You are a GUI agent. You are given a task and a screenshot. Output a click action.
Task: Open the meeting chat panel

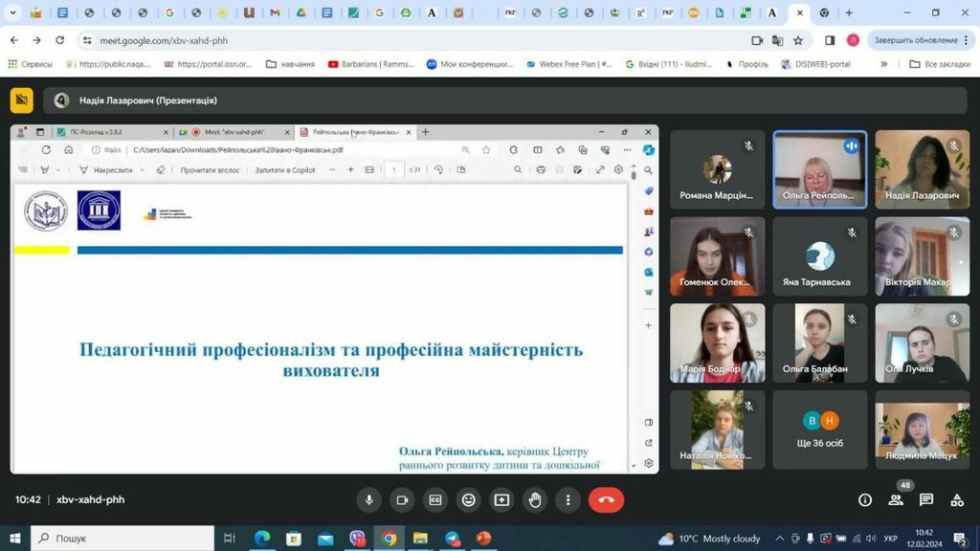[926, 499]
